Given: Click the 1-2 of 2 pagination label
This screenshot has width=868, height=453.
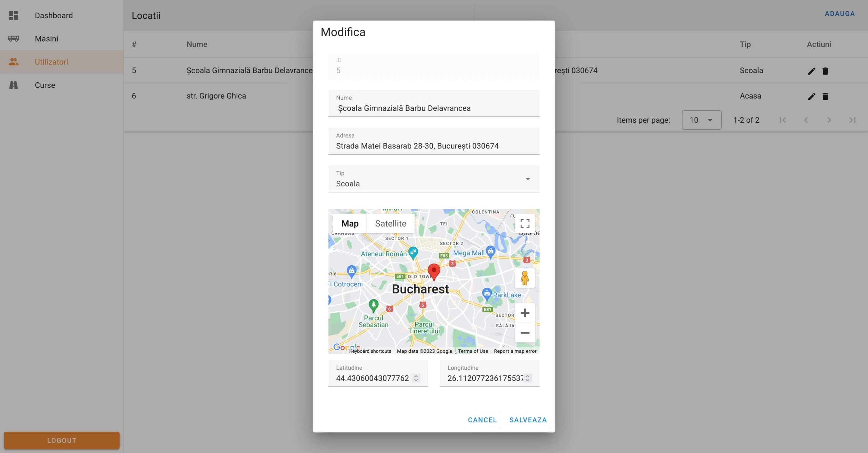Looking at the screenshot, I should [x=746, y=120].
